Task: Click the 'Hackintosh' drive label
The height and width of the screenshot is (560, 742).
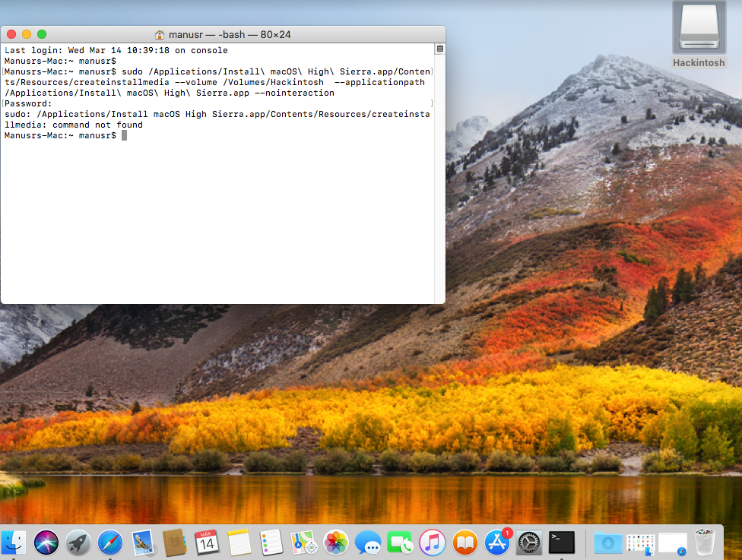Action: click(x=699, y=63)
